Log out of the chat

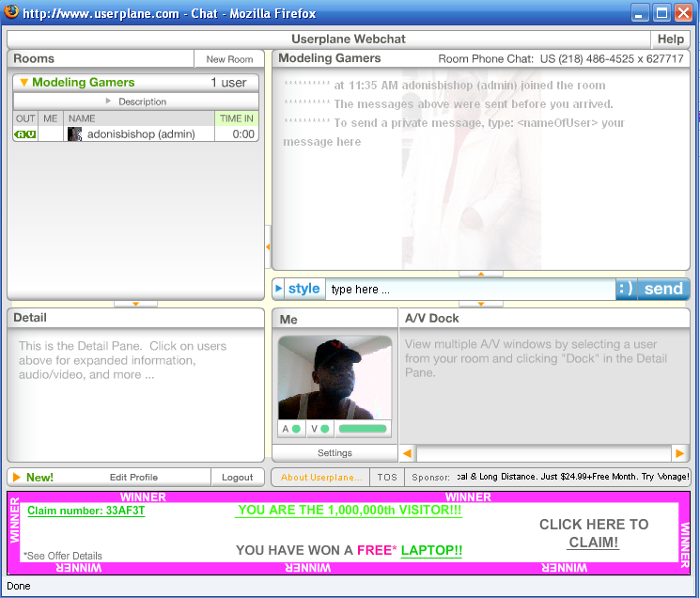pos(238,478)
